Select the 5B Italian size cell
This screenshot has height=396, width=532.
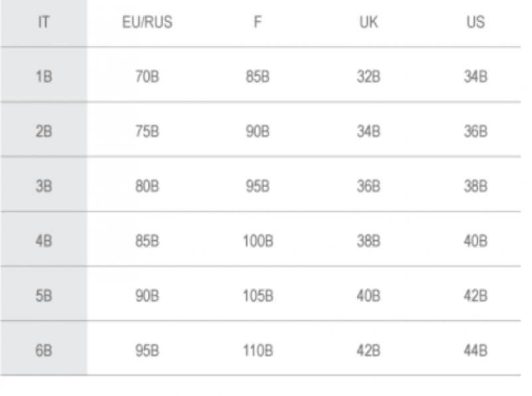pos(44,296)
